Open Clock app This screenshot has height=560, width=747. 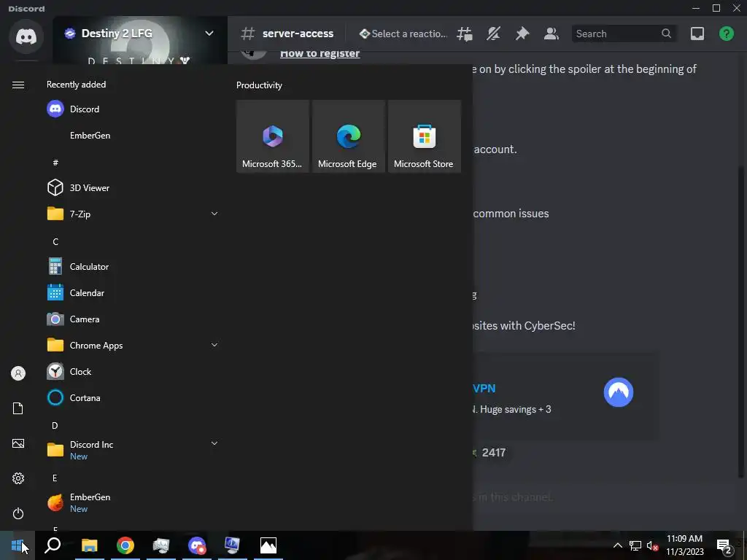[133, 371]
